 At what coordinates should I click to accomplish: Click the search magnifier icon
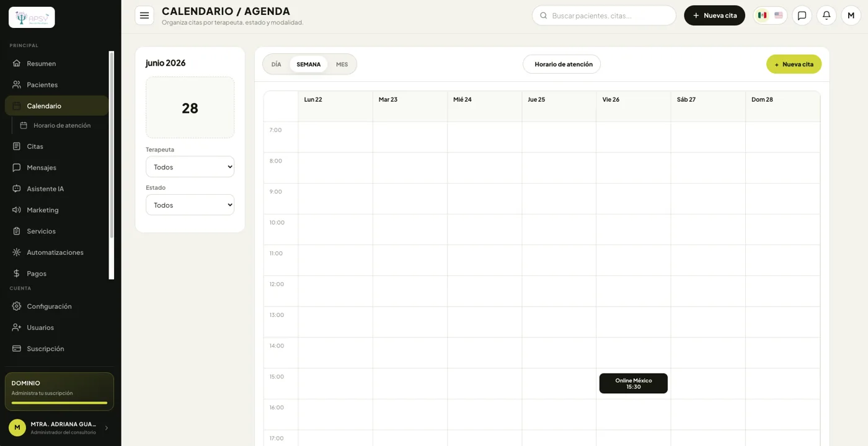tap(544, 16)
